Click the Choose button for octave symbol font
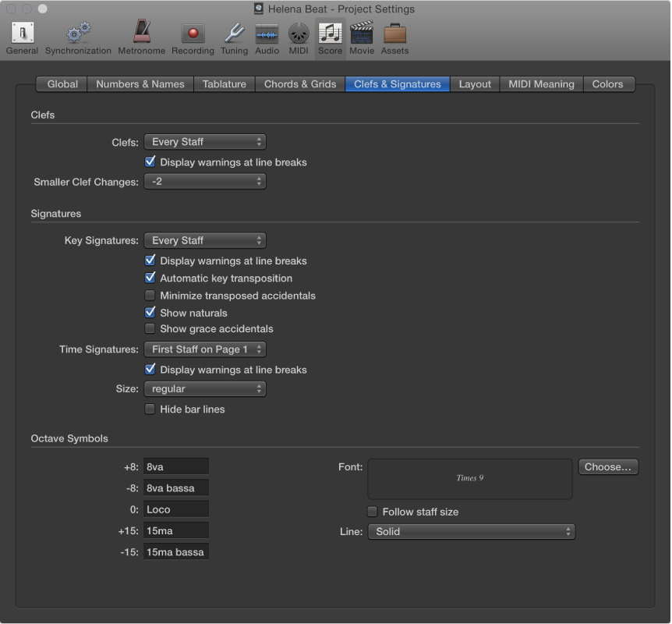 (x=608, y=466)
